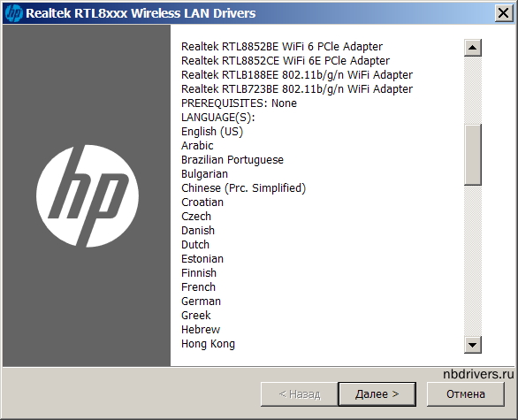
Task: Click the 'Finnish' text
Action: click(199, 273)
